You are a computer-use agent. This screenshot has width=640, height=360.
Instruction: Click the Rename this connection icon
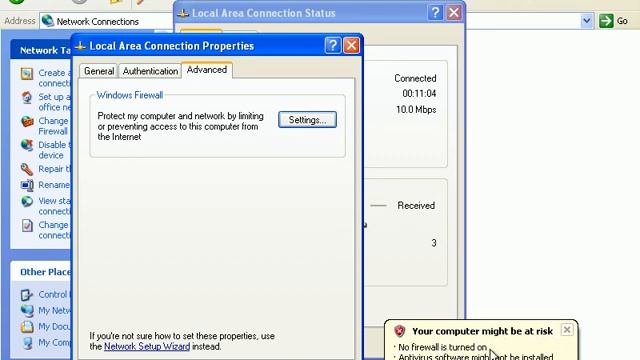(x=27, y=185)
